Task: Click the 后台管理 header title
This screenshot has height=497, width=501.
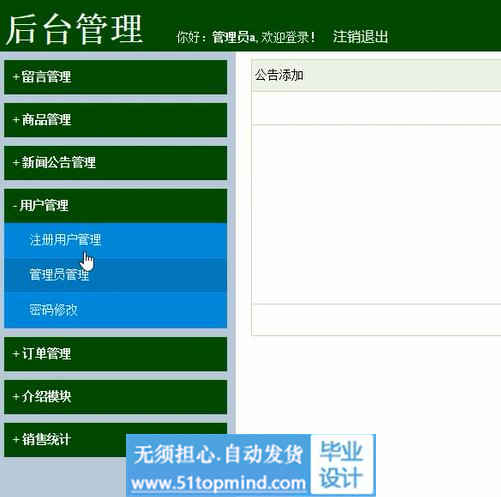Action: tap(74, 29)
